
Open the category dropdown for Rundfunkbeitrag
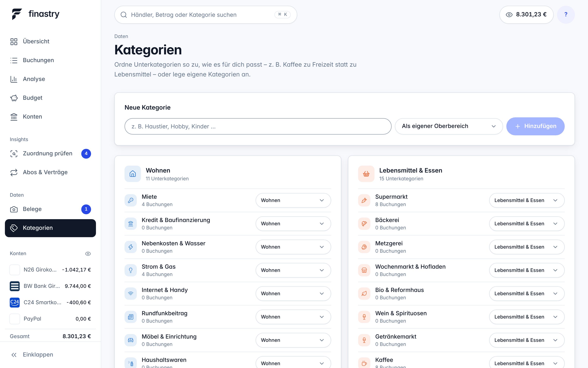click(x=293, y=317)
